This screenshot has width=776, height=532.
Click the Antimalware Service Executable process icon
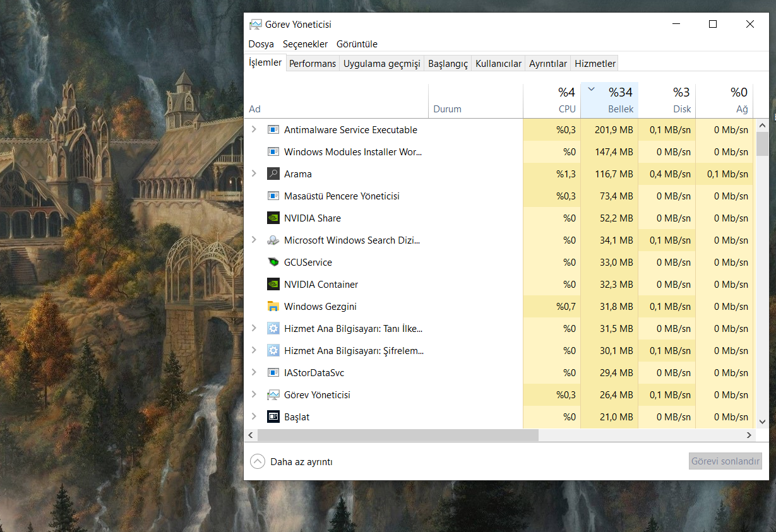[273, 130]
